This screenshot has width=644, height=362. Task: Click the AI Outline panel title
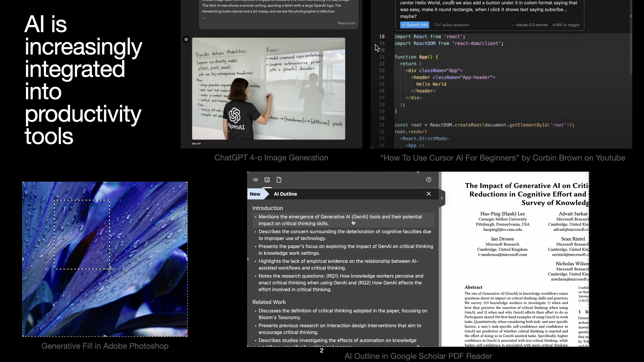pyautogui.click(x=285, y=194)
